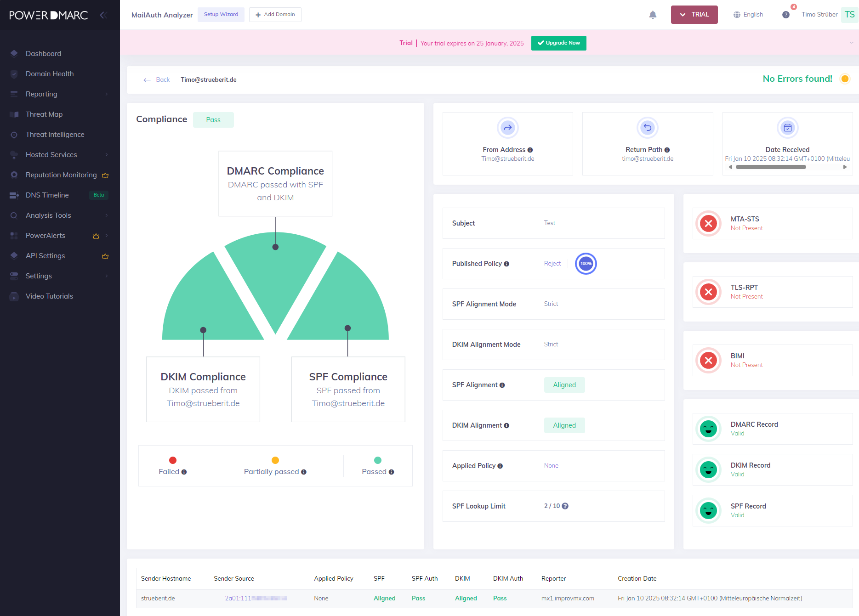859x616 pixels.
Task: Collapse the sidebar with double-chevron icon
Action: click(103, 15)
